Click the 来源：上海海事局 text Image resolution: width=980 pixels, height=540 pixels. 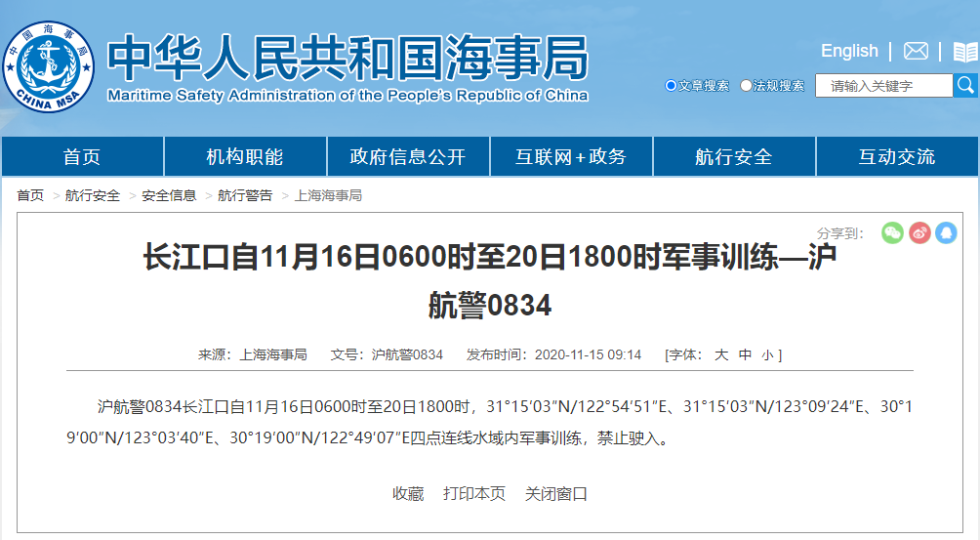[253, 355]
